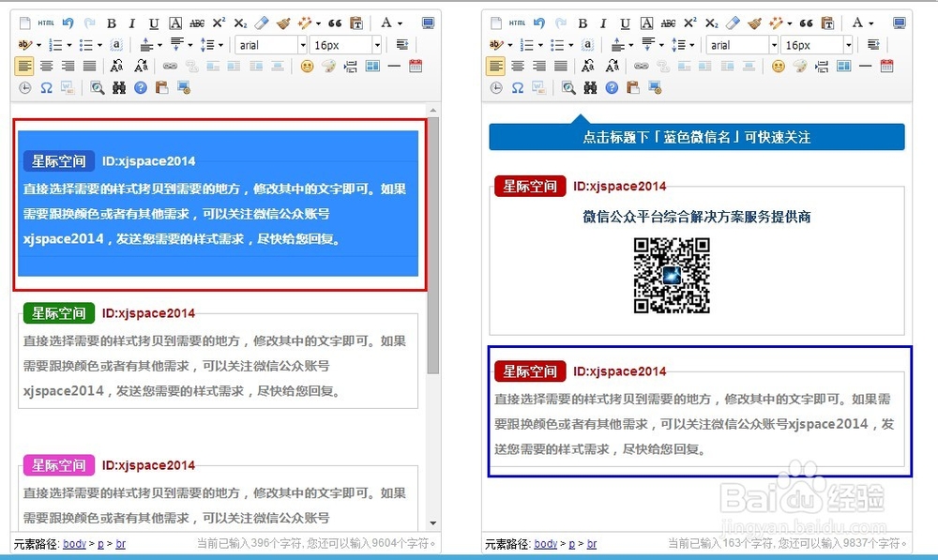The image size is (938, 560).
Task: Open find and replace binoculars in left editor
Action: (x=119, y=88)
